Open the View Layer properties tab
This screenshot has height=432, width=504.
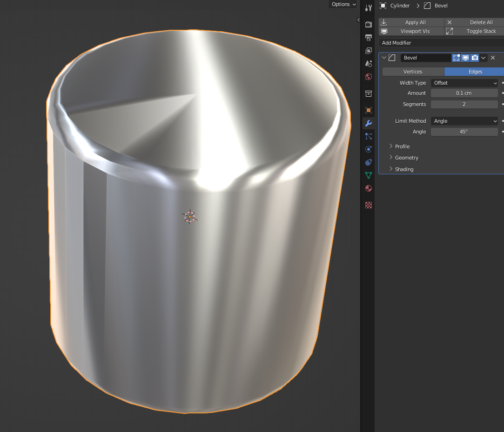point(369,50)
